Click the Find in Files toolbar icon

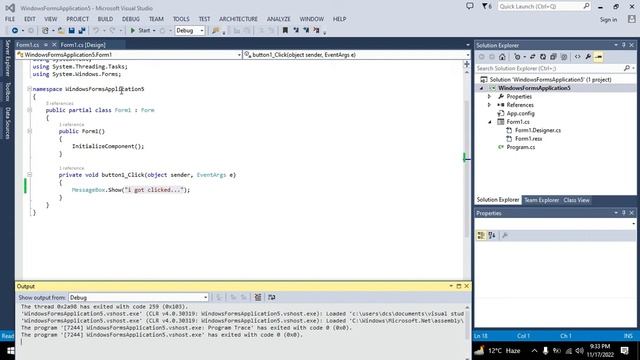click(x=216, y=31)
